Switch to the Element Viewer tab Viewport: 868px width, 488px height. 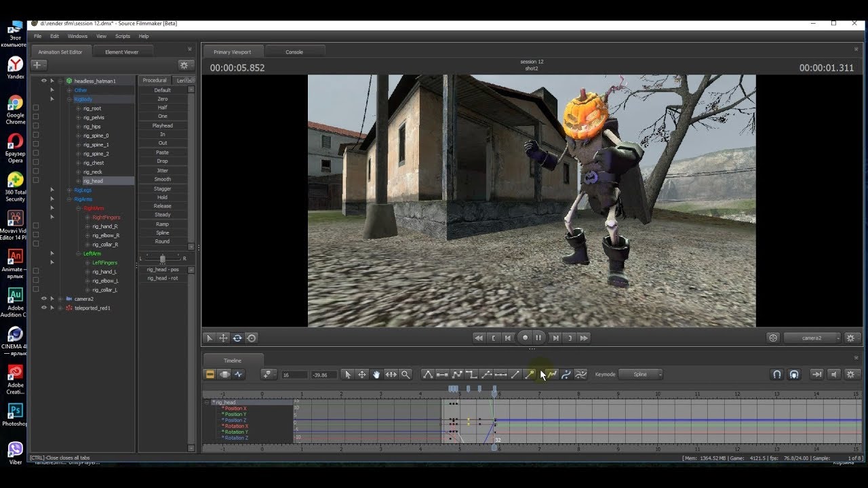[121, 52]
